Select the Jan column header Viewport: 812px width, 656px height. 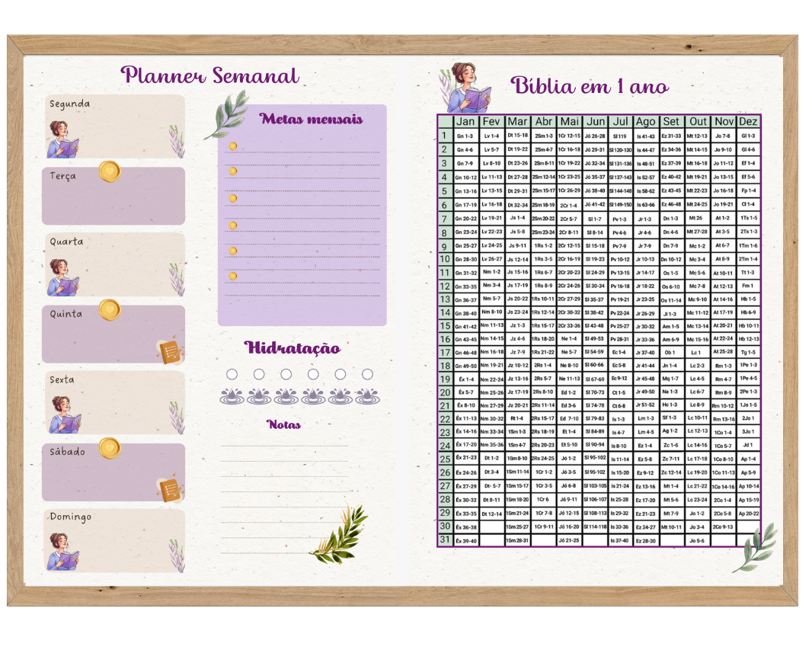(x=465, y=122)
